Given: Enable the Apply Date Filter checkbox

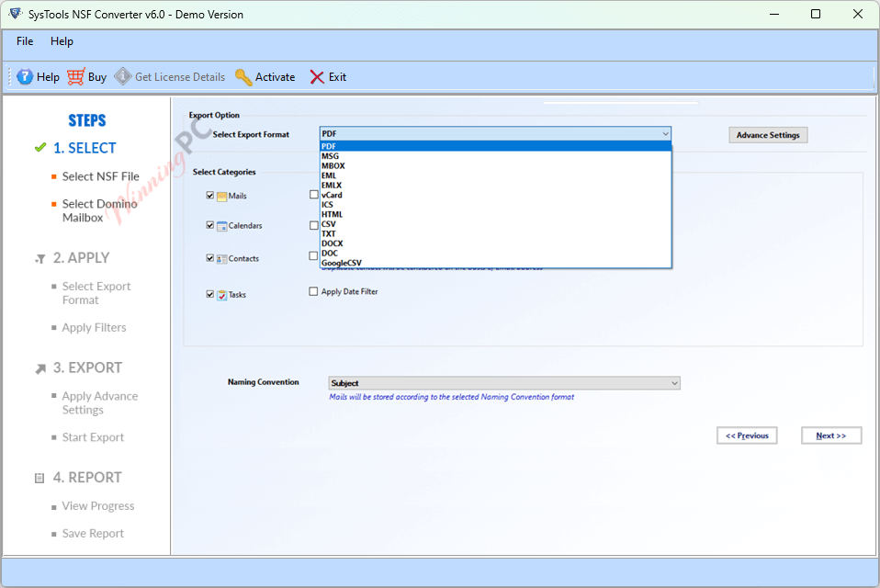Looking at the screenshot, I should (x=313, y=291).
